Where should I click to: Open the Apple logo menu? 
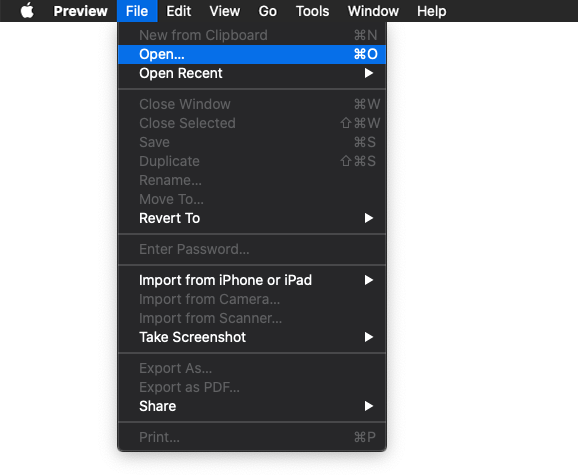27,11
